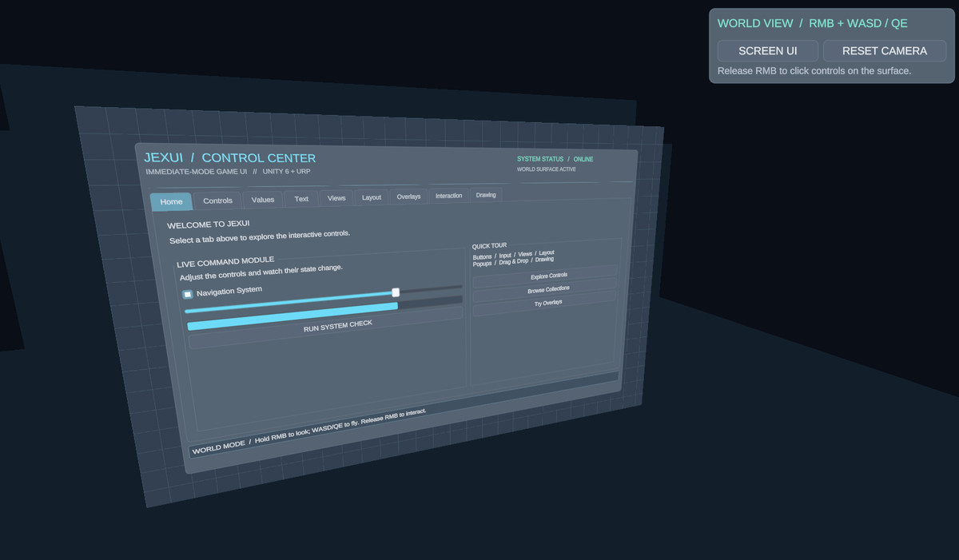Click the Try Overlays button
This screenshot has width=959, height=560.
546,303
